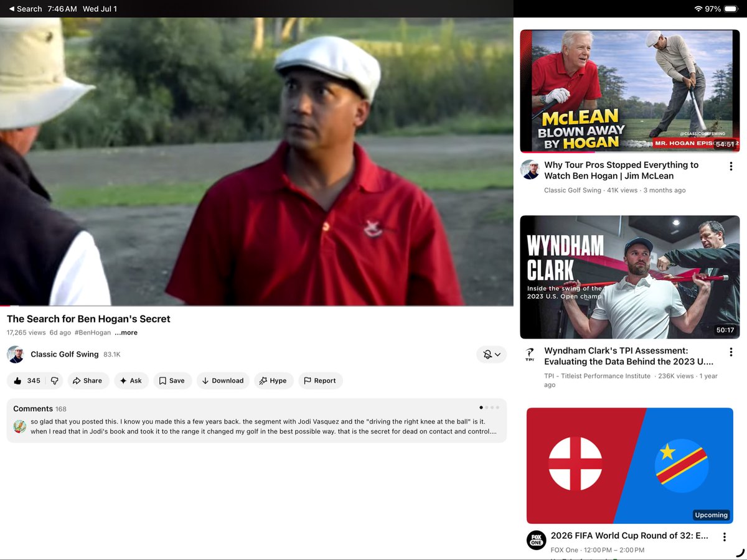Open Classic Golf Swing channel avatar
Image resolution: width=747 pixels, height=560 pixels.
tap(16, 354)
